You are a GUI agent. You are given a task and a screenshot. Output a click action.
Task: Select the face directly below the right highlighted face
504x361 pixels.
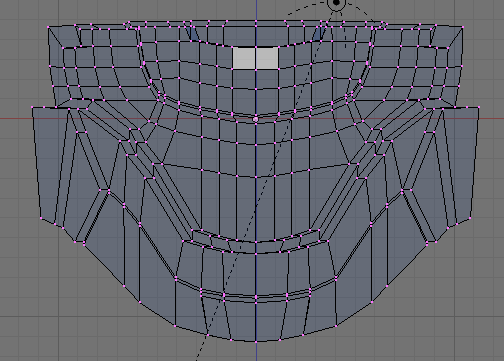(267, 79)
